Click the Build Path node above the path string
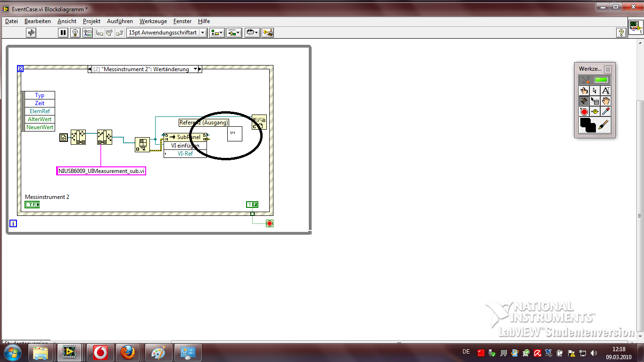This screenshot has width=644, height=362. (105, 137)
